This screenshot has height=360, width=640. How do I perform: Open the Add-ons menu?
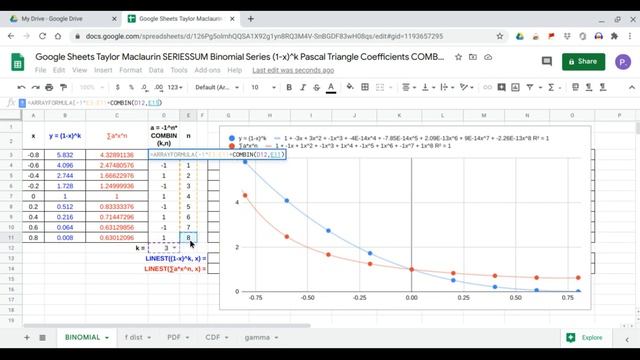pyautogui.click(x=207, y=70)
